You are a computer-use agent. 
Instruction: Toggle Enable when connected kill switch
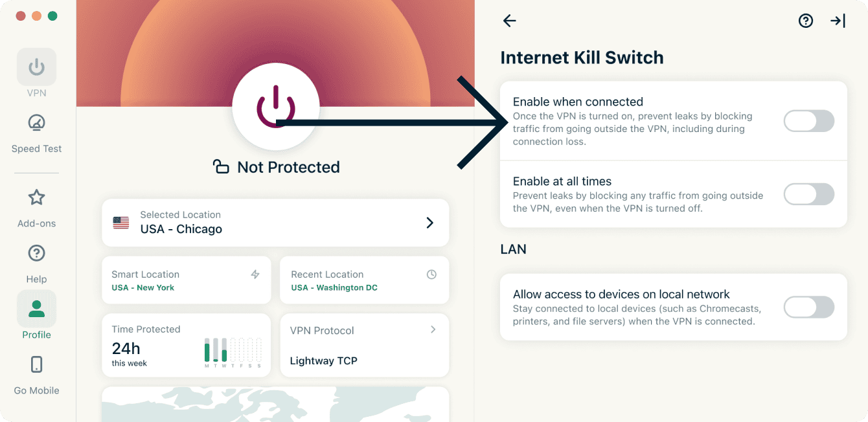point(809,121)
